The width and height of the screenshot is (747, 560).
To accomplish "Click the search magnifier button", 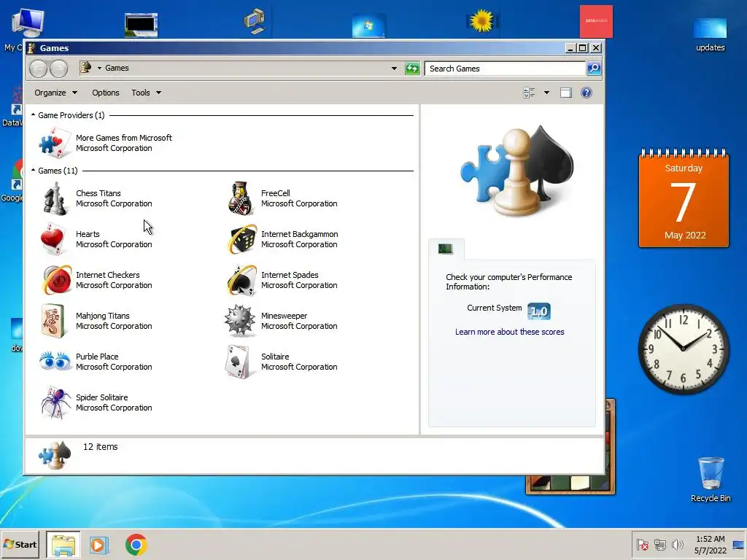I will click(594, 68).
